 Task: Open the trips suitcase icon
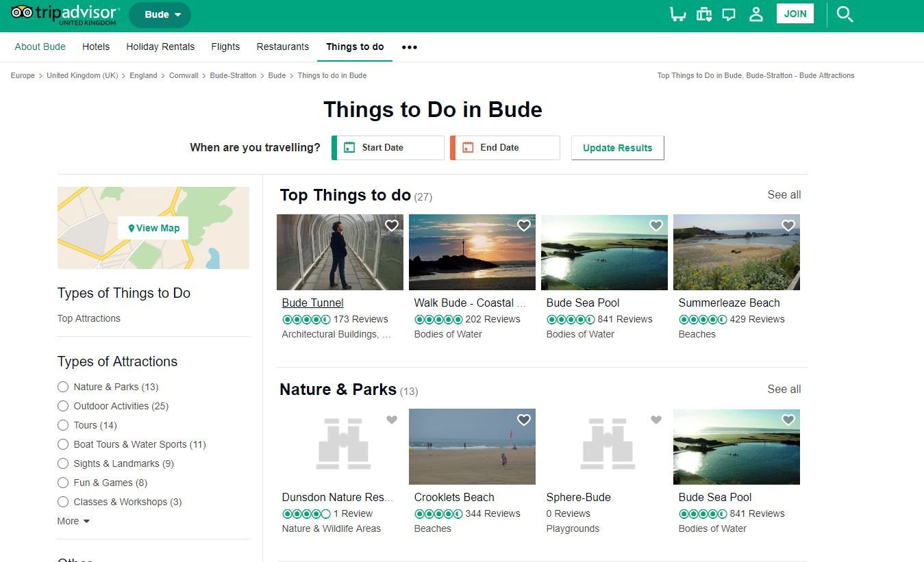[703, 14]
